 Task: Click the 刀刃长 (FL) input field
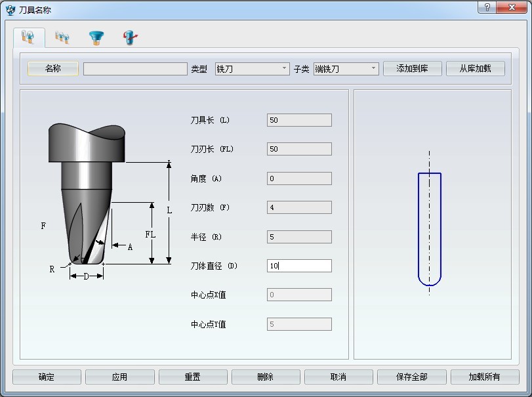pyautogui.click(x=299, y=149)
